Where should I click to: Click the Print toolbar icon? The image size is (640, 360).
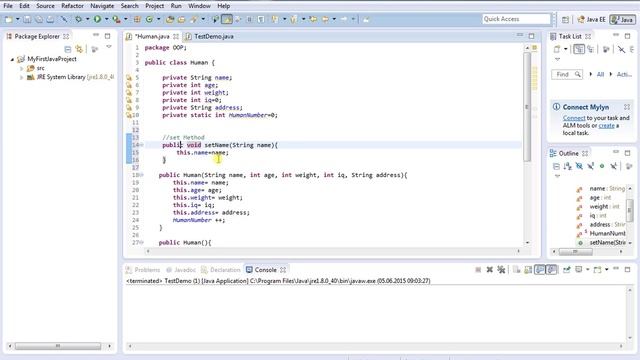(x=50, y=19)
